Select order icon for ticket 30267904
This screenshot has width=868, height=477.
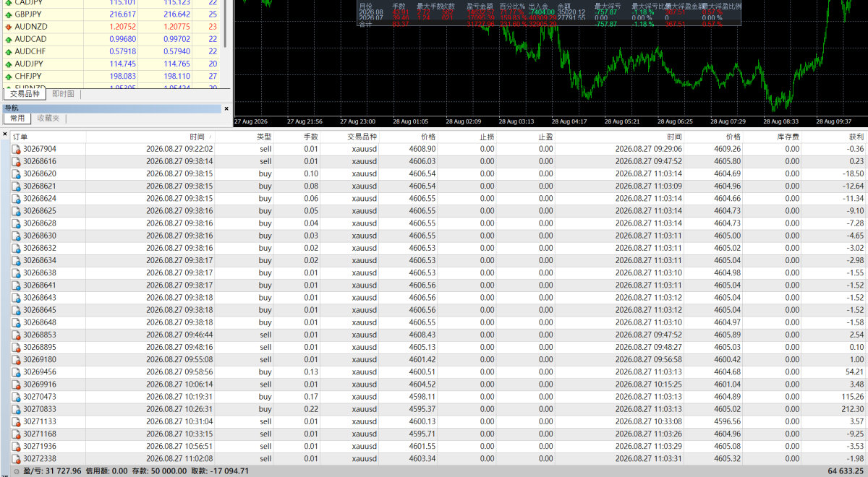[x=17, y=149]
